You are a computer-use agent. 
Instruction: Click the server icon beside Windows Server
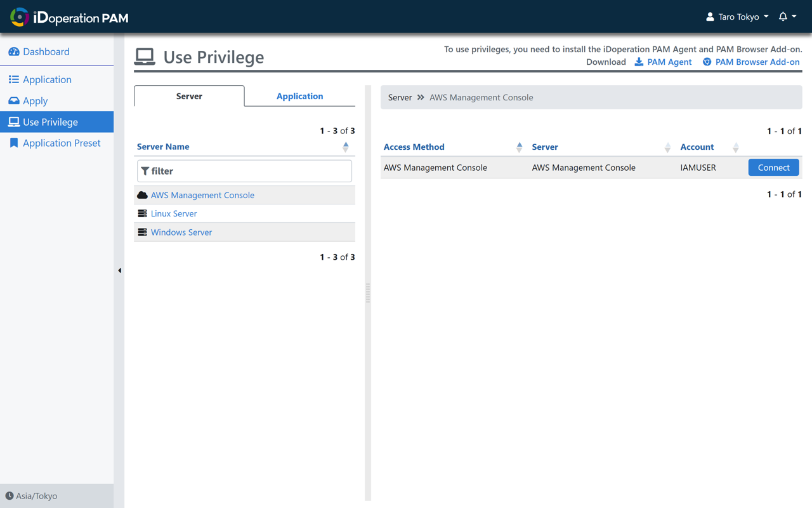click(142, 232)
